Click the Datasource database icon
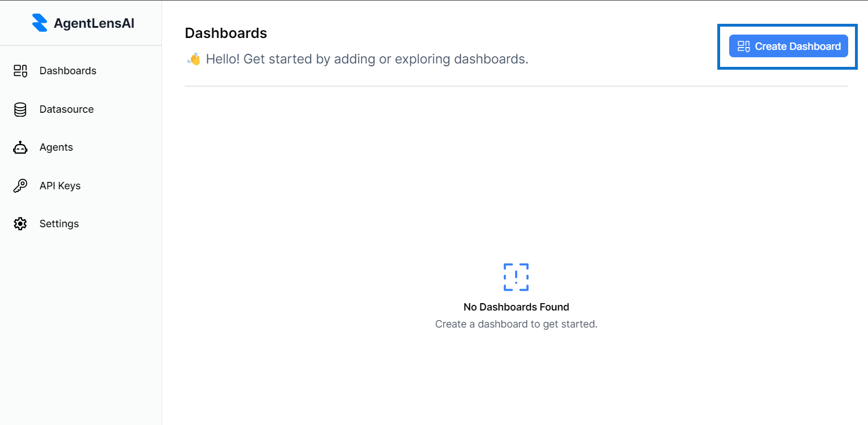868x425 pixels. 20,109
